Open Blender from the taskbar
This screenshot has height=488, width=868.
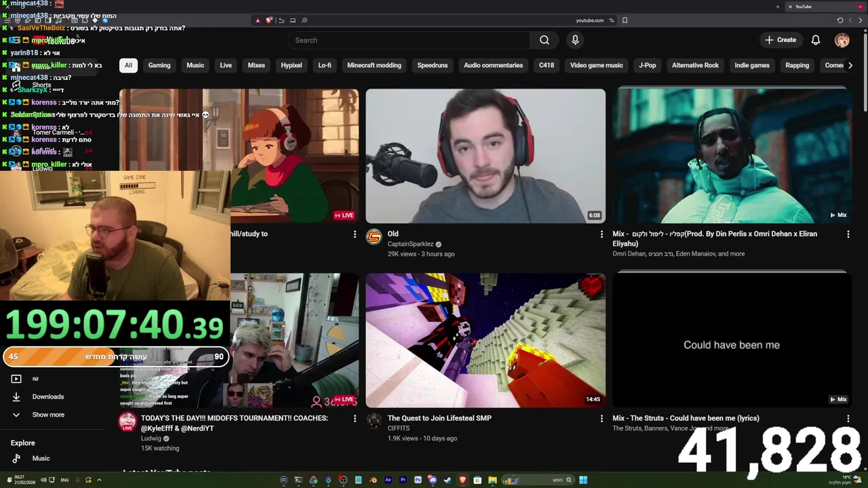coord(373,480)
